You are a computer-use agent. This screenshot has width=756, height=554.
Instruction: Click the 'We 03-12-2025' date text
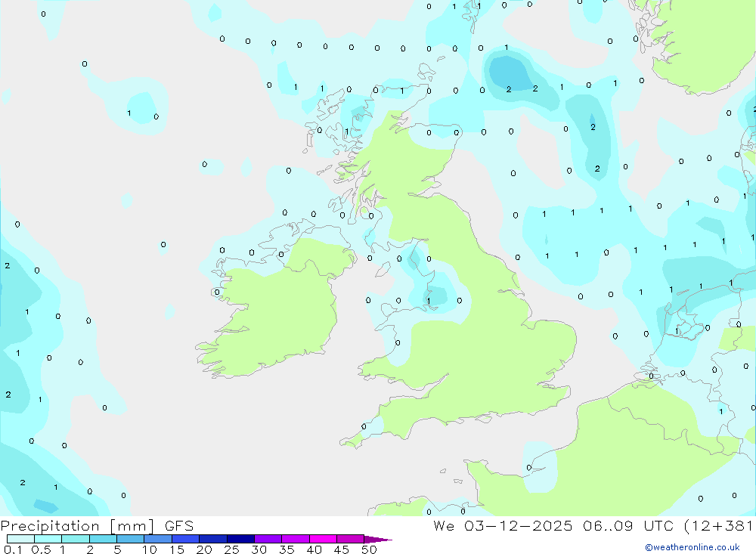point(503,525)
